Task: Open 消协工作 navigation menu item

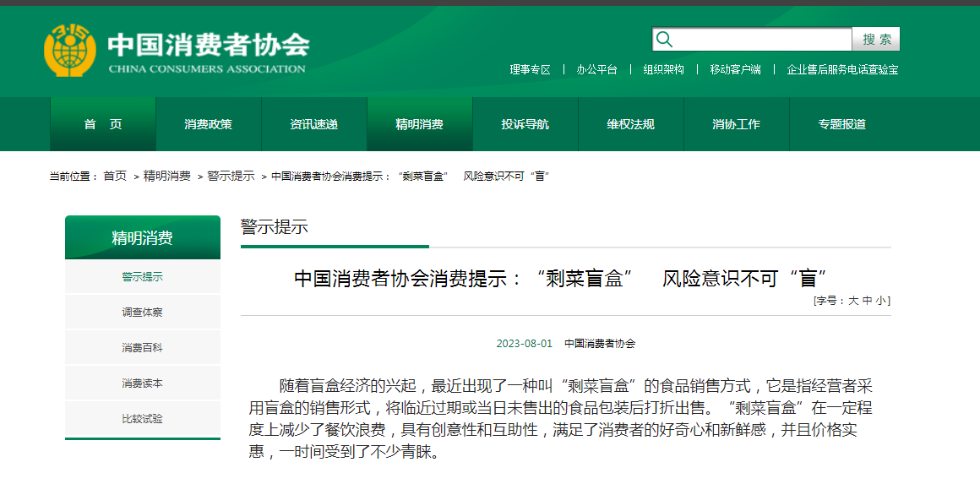Action: click(x=736, y=124)
